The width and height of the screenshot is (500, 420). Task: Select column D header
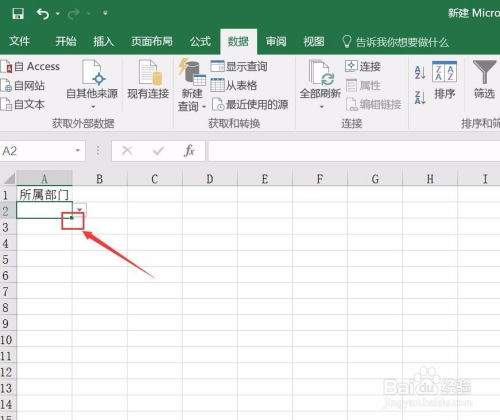click(x=210, y=179)
